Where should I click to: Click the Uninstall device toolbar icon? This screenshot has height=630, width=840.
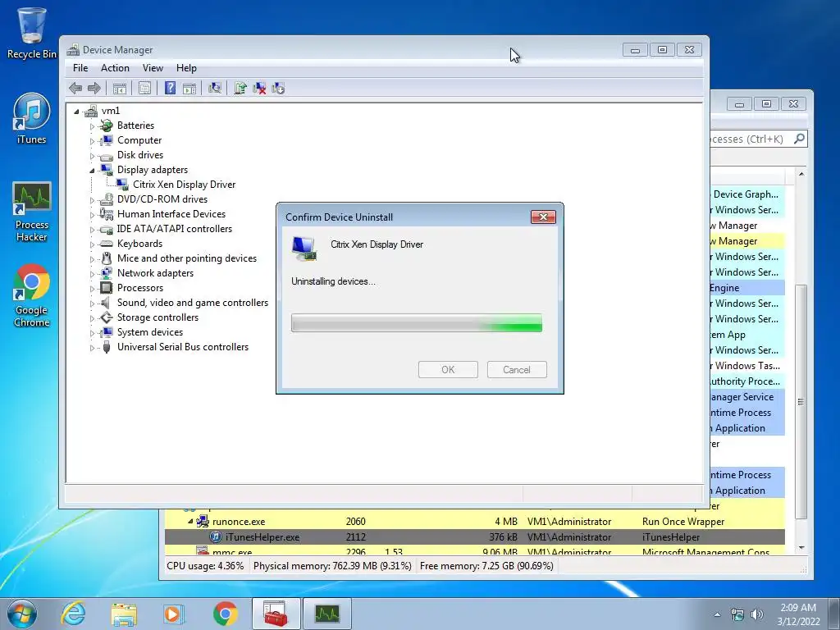[259, 89]
